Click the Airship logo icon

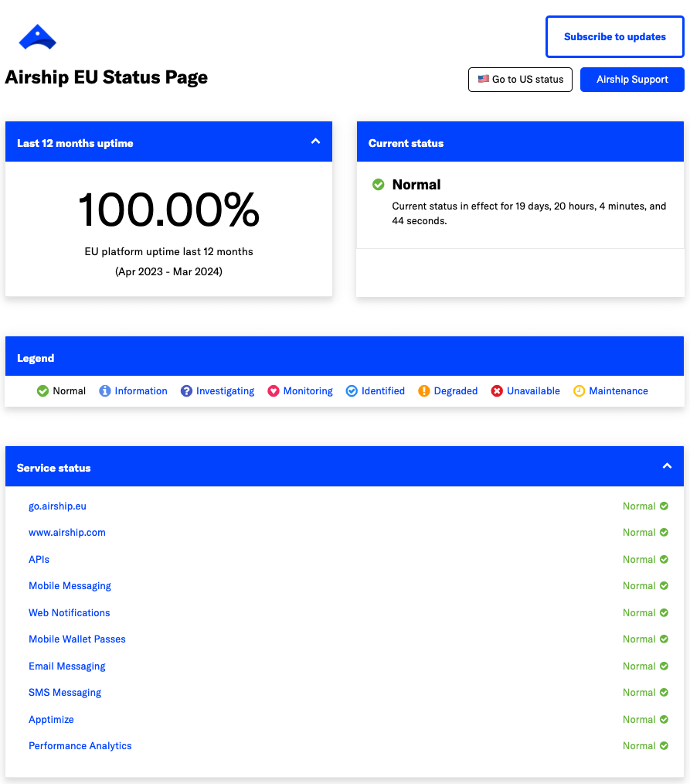click(x=37, y=37)
